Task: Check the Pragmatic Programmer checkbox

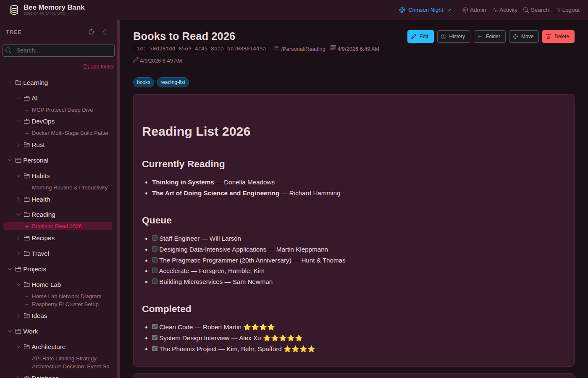Action: coord(155,260)
